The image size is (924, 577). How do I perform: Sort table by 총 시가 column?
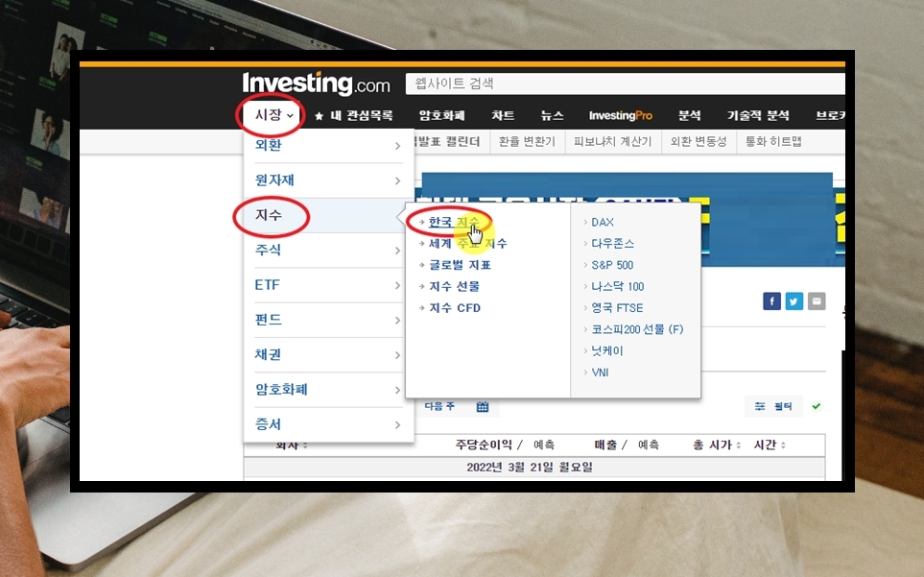[x=717, y=445]
